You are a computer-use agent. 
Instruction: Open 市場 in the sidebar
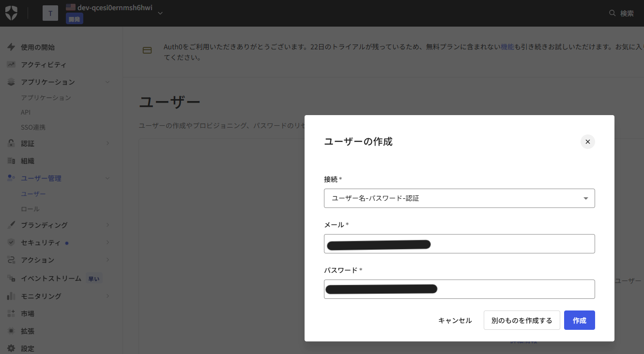click(x=28, y=313)
